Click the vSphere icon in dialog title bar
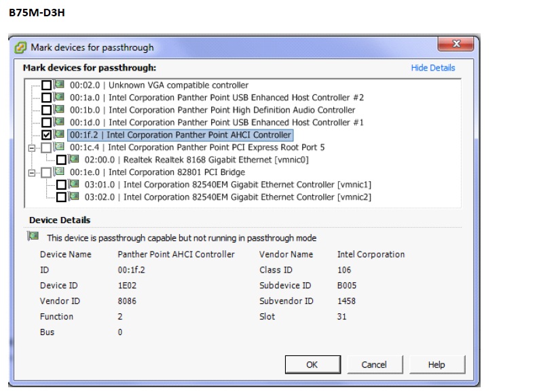The image size is (556, 392). point(20,47)
